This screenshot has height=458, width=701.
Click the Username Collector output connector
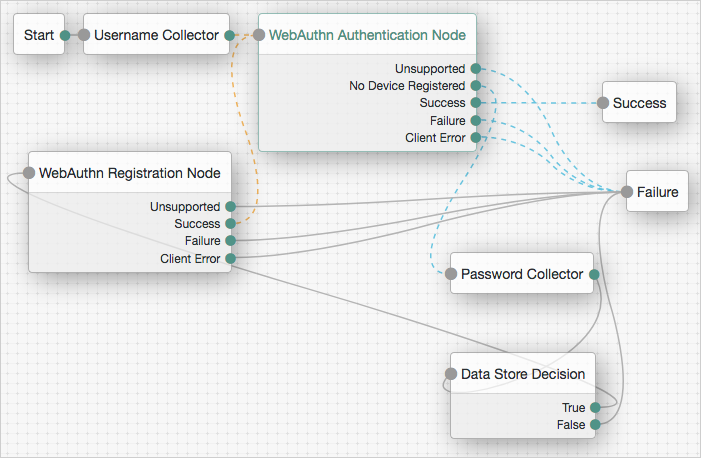[229, 35]
